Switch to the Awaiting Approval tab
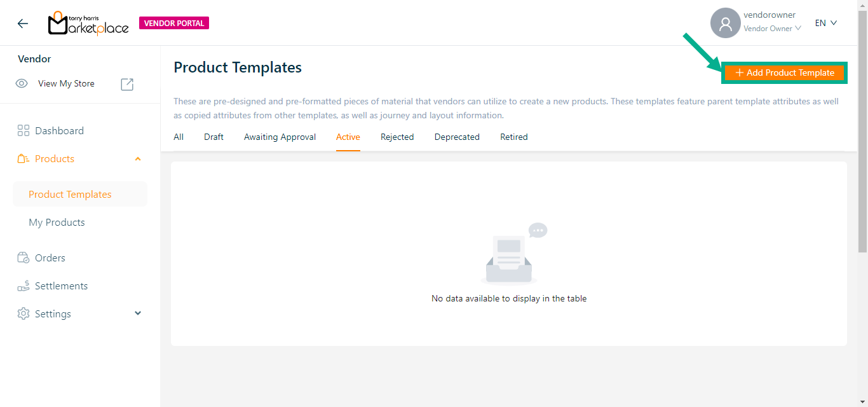 [x=280, y=137]
